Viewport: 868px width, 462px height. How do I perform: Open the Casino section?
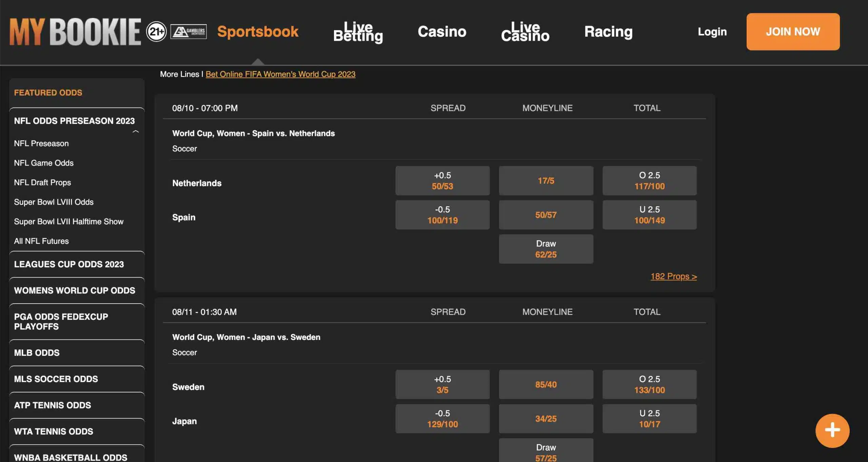click(x=442, y=32)
